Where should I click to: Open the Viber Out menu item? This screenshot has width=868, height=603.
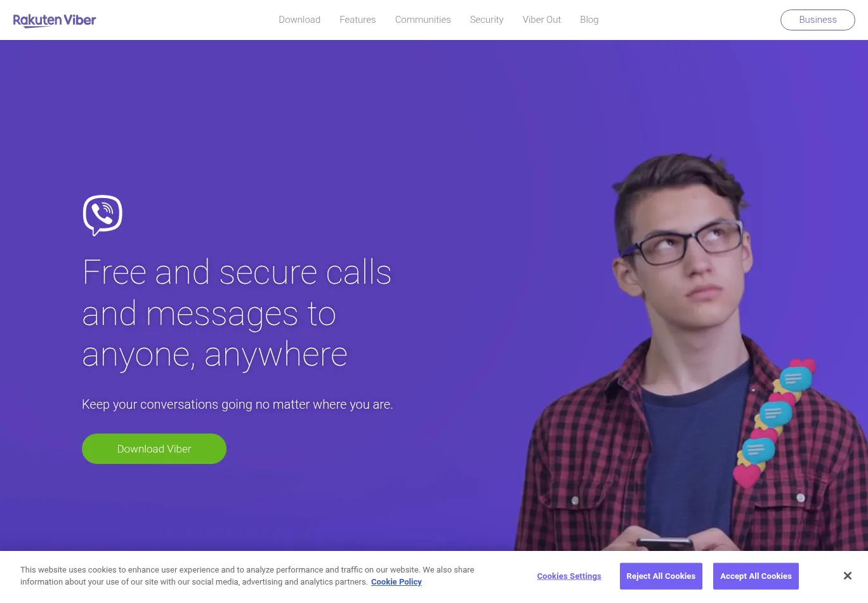542,20
